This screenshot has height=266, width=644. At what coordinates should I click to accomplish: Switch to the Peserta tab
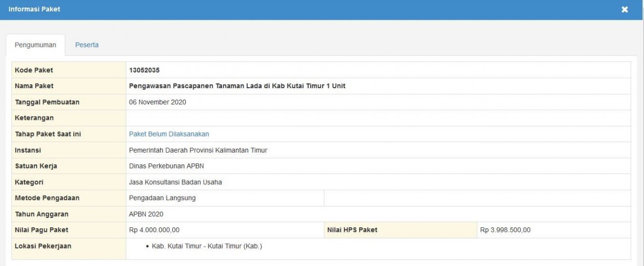(87, 45)
